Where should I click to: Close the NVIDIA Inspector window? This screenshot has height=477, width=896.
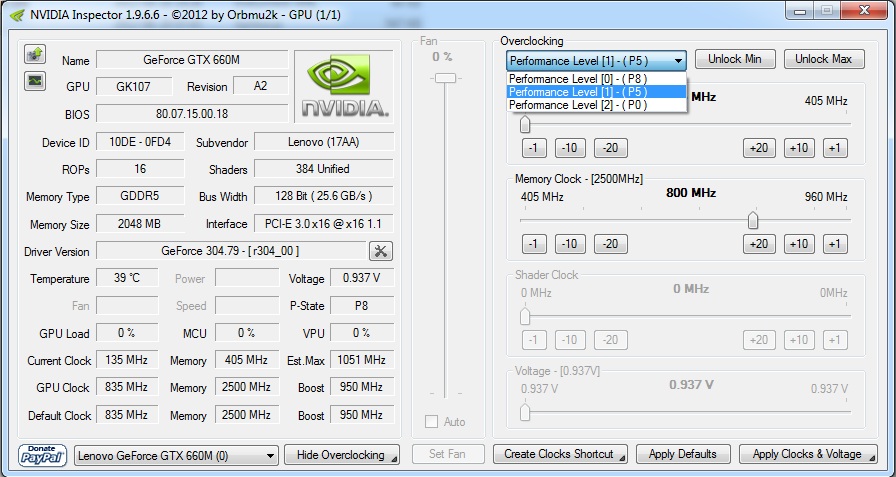[x=865, y=11]
